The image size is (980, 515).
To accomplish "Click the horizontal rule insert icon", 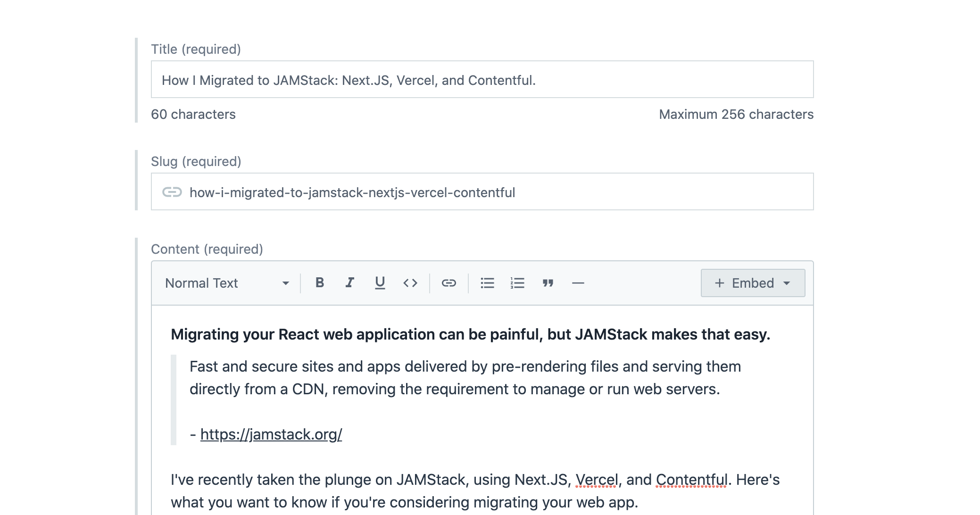I will point(578,283).
